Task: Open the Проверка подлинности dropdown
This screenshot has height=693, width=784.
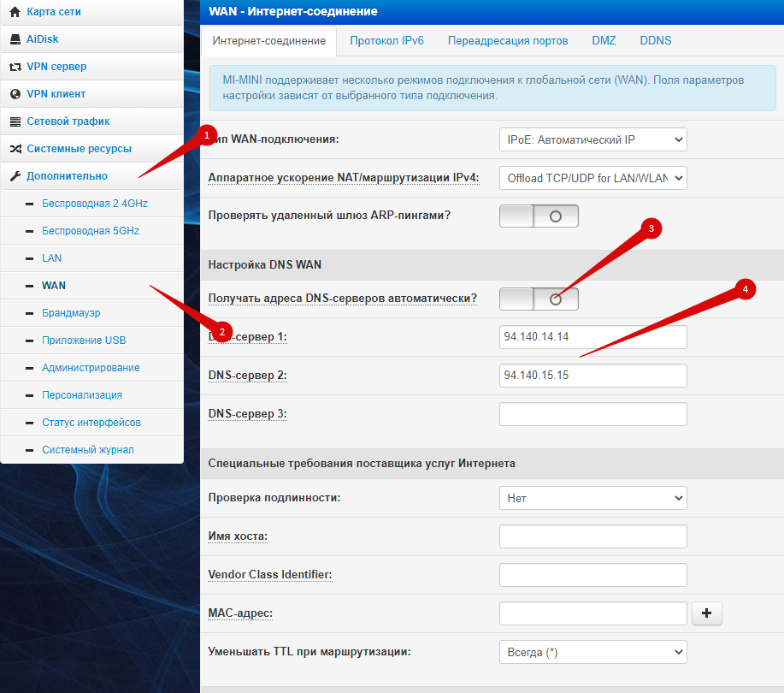Action: coord(593,498)
